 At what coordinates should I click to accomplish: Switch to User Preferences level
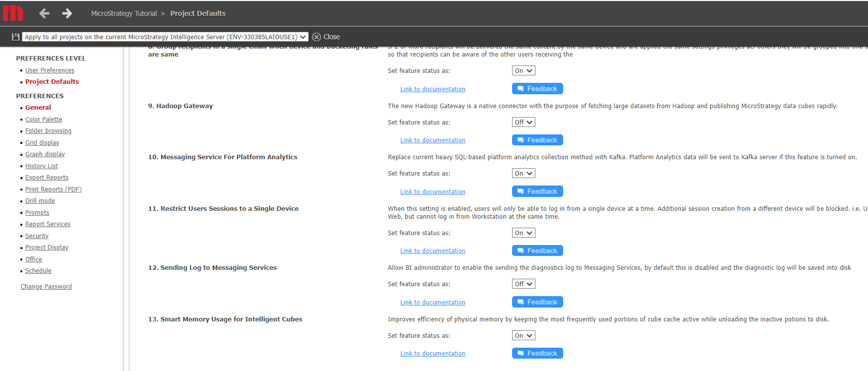(x=50, y=70)
